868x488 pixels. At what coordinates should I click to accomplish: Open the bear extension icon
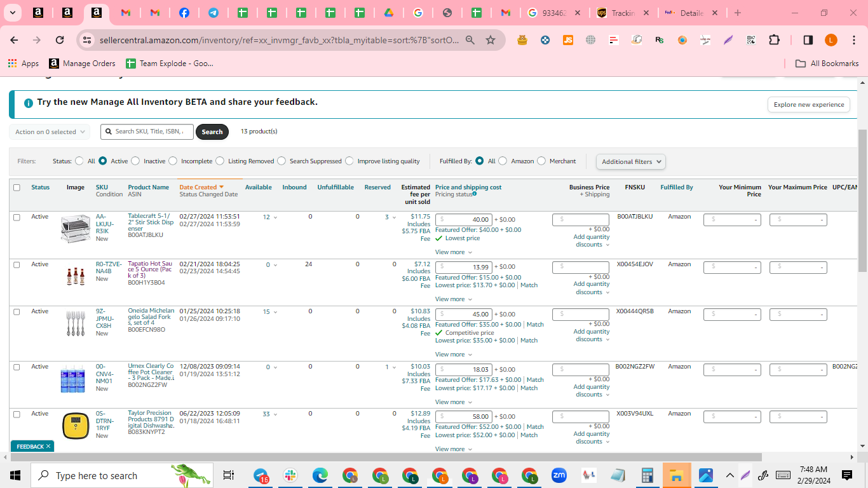[x=522, y=40]
